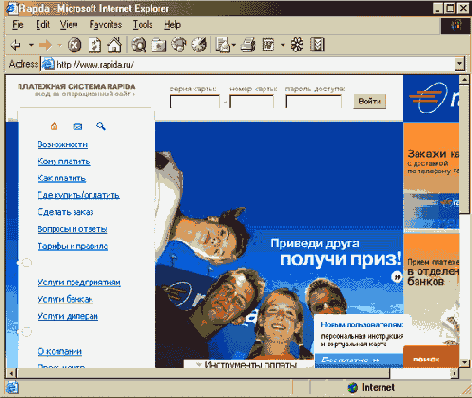Image resolution: width=472 pixels, height=398 pixels.
Task: Click the first card-series input field
Action: [x=195, y=101]
